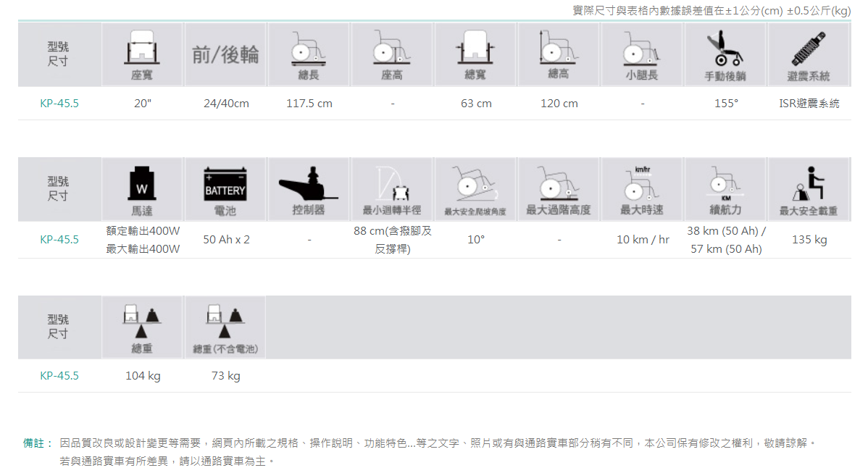Click the seat width (座寬) icon
868x473 pixels.
point(143,48)
